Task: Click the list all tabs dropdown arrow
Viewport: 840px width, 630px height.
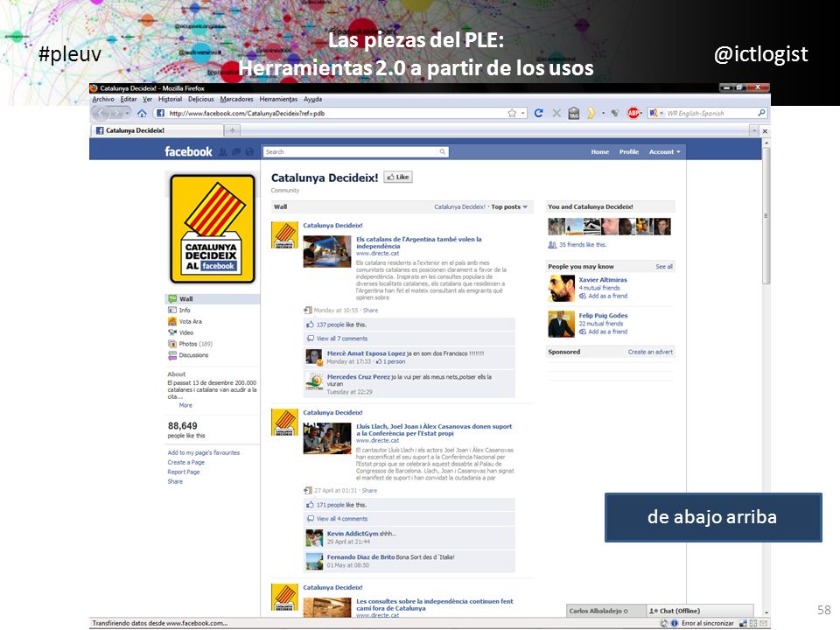Action: tap(753, 130)
